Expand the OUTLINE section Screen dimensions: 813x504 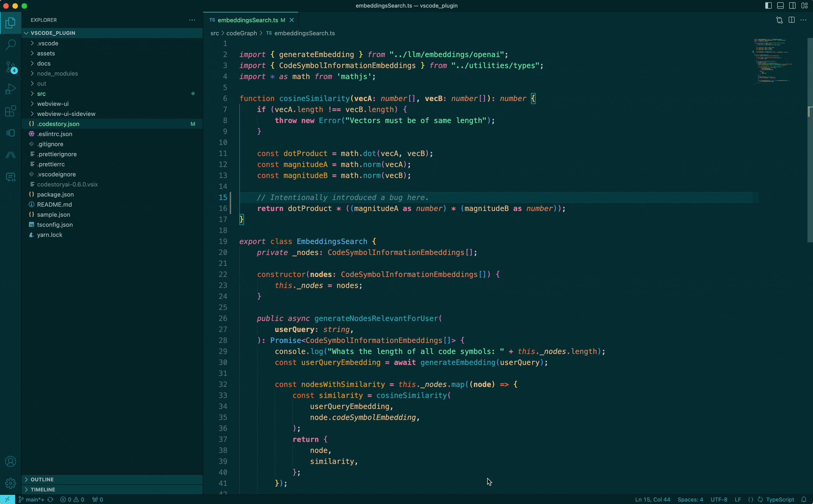tap(42, 479)
